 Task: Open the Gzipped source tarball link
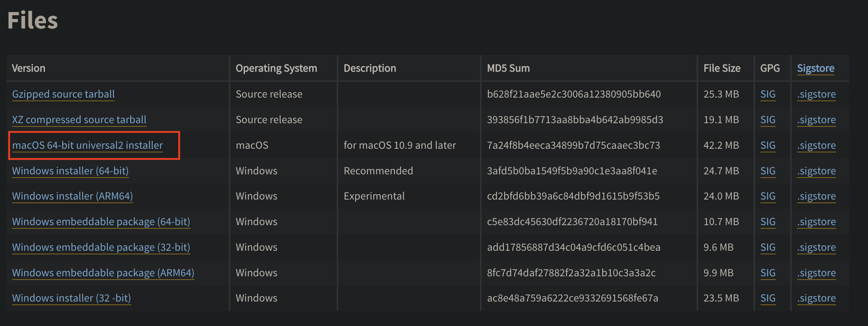coord(63,94)
